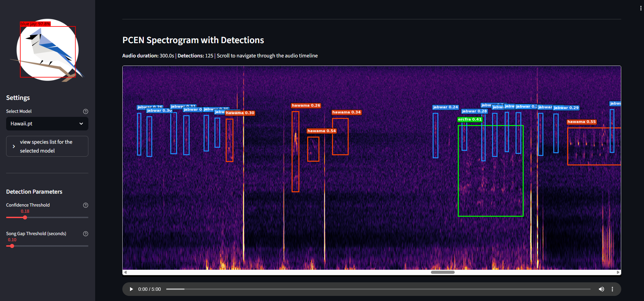Viewport: 644px width, 301px height.
Task: Click the PCEN Spectrogram with Detections heading
Action: 193,40
